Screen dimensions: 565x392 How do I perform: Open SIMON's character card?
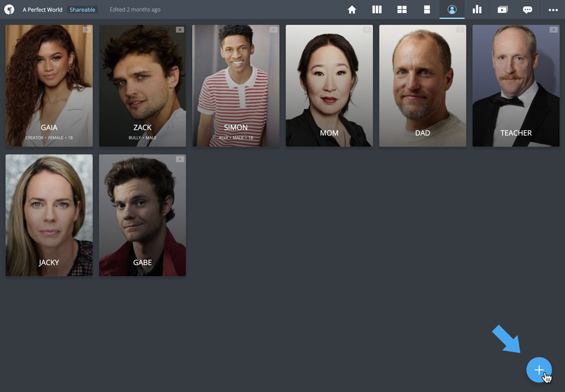pyautogui.click(x=236, y=85)
